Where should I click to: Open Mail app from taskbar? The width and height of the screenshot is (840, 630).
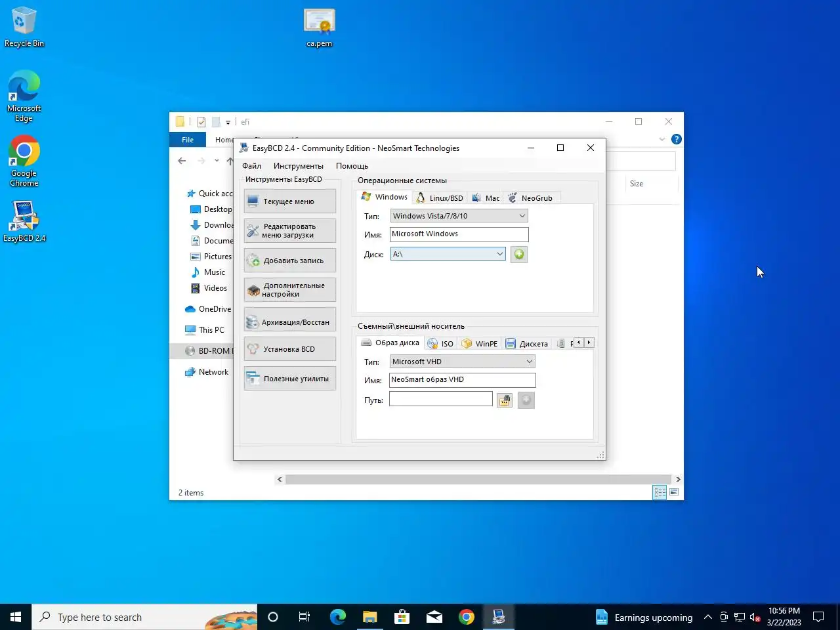434,617
